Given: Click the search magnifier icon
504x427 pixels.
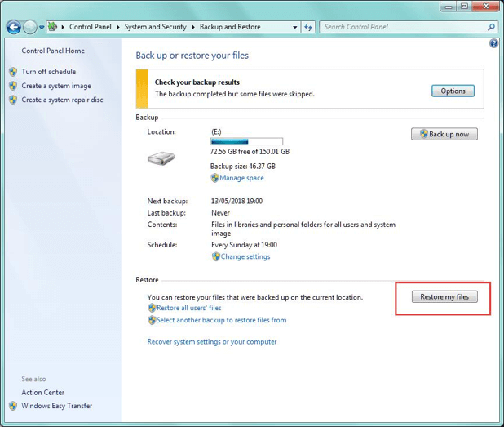Looking at the screenshot, I should (491, 28).
